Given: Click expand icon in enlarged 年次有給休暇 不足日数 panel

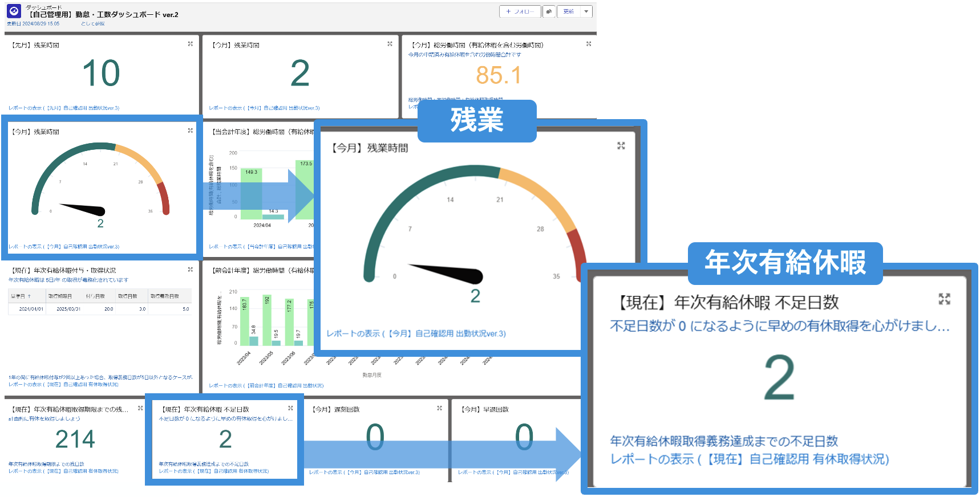Looking at the screenshot, I should coord(945,299).
